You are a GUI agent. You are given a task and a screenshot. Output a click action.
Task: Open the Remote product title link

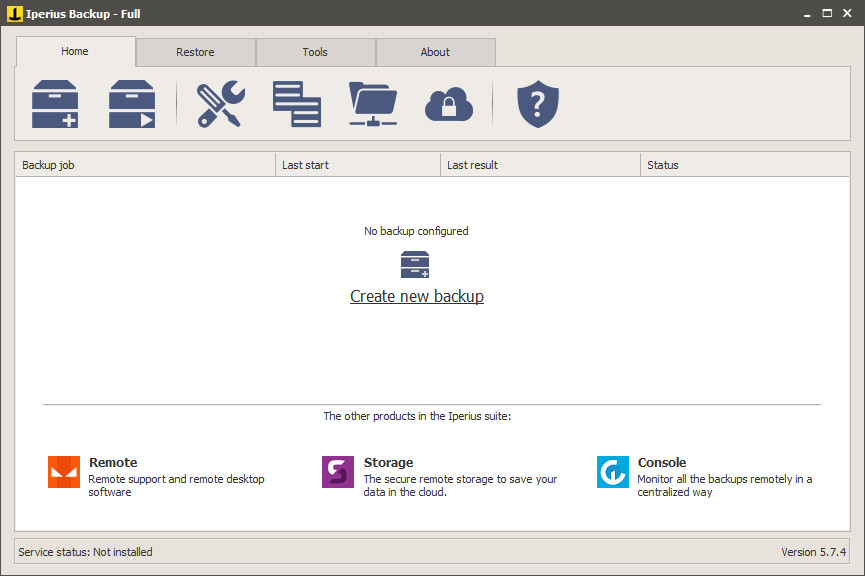pyautogui.click(x=113, y=462)
